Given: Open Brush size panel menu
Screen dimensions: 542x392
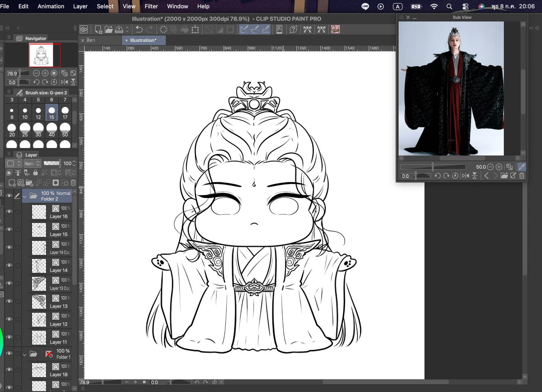Looking at the screenshot, I should tap(9, 92).
